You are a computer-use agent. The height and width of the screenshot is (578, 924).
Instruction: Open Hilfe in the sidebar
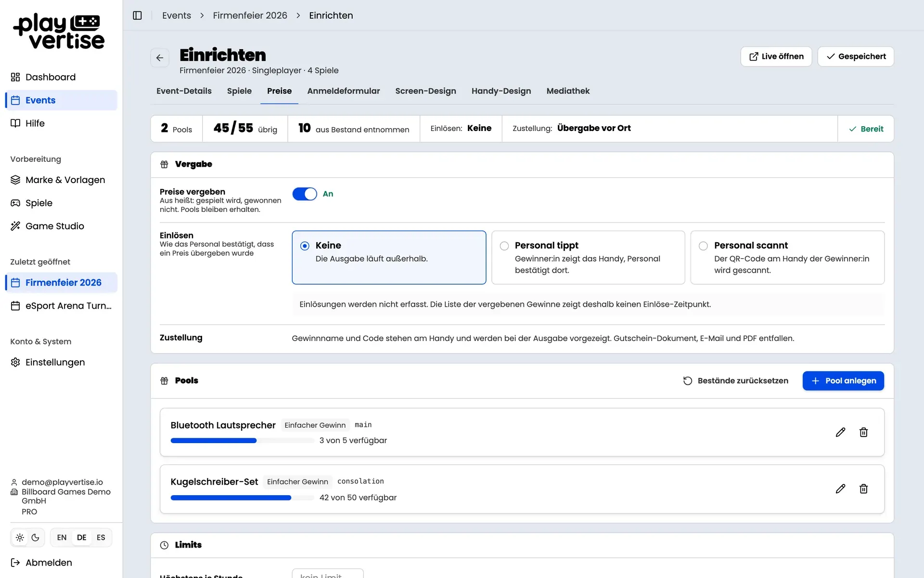click(x=61, y=123)
